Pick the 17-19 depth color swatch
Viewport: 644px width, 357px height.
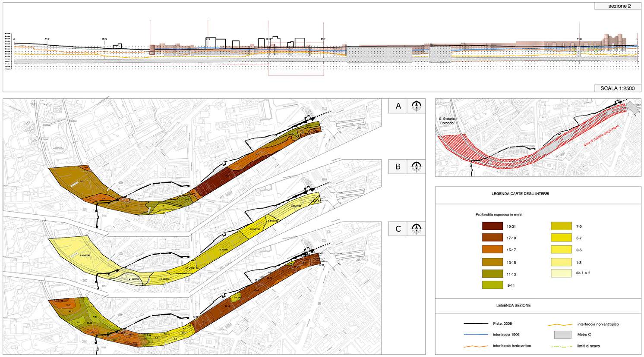coord(492,238)
